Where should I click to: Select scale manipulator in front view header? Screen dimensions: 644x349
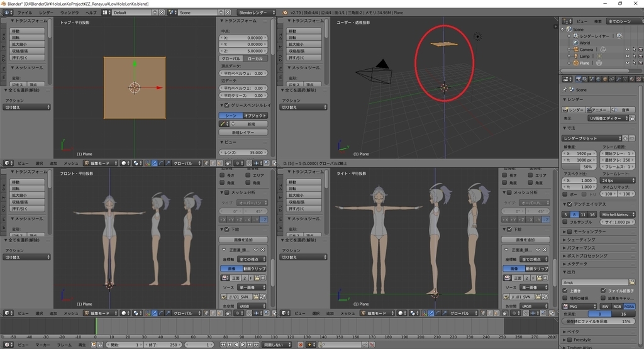pos(167,313)
